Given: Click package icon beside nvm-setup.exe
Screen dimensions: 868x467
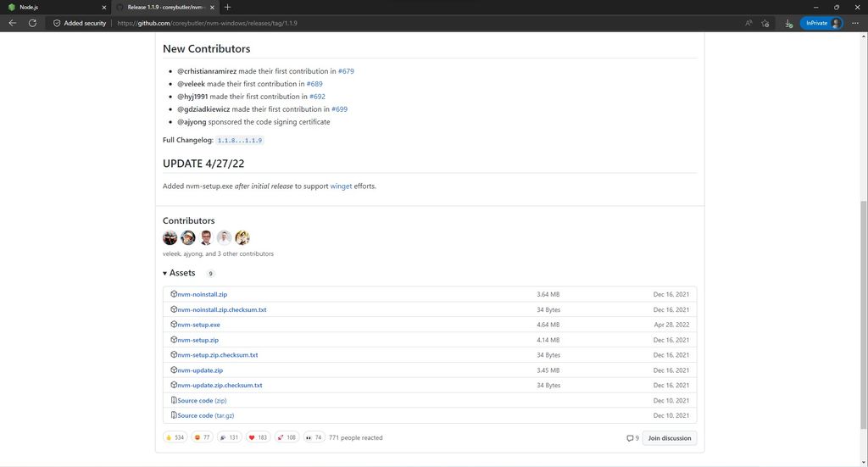Looking at the screenshot, I should coord(174,325).
